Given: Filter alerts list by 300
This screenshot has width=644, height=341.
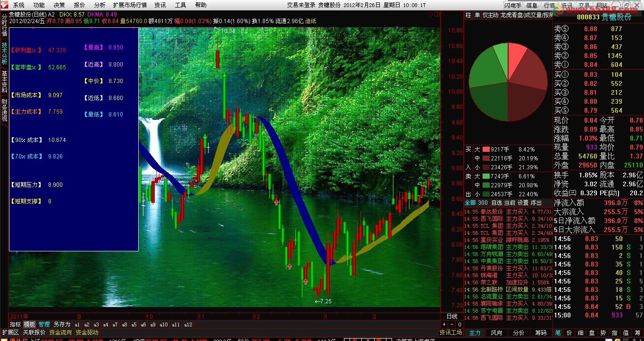Looking at the screenshot, I should [483, 202].
